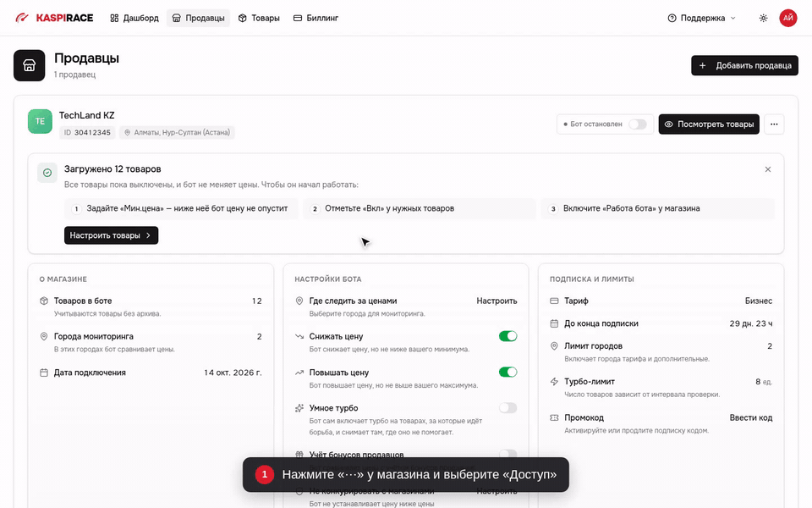Go to the Биллинг tab
812x508 pixels.
pyautogui.click(x=315, y=18)
